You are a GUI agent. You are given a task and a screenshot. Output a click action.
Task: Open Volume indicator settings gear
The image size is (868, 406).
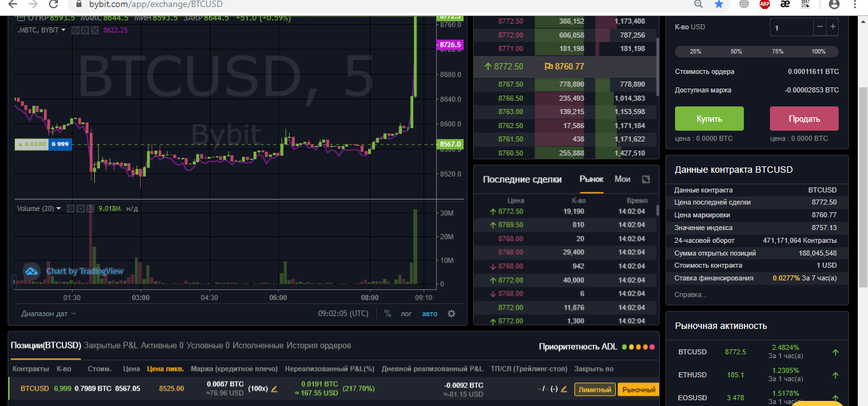80,208
